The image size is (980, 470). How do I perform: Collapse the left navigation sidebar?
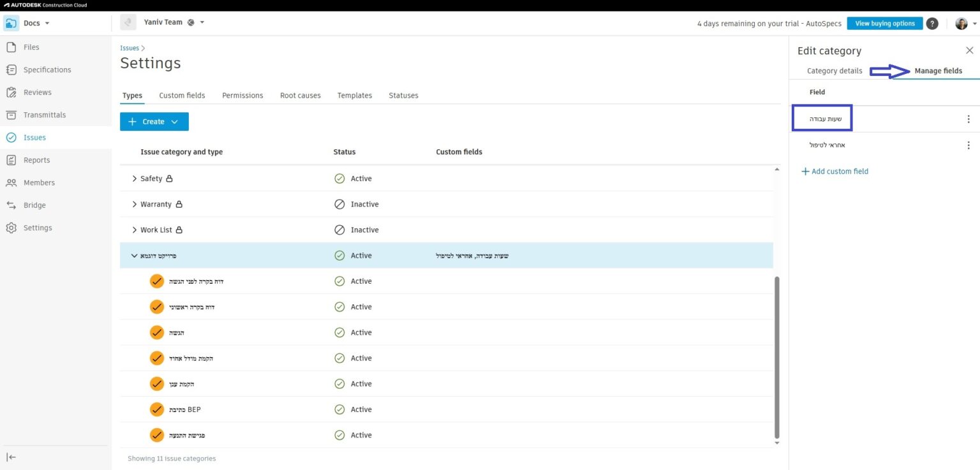point(11,457)
